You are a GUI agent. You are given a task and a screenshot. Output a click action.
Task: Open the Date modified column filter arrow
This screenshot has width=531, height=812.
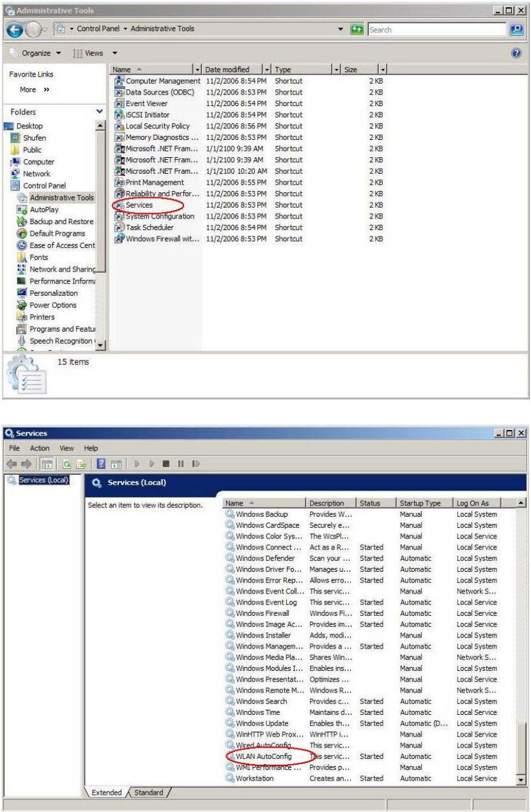coord(267,69)
